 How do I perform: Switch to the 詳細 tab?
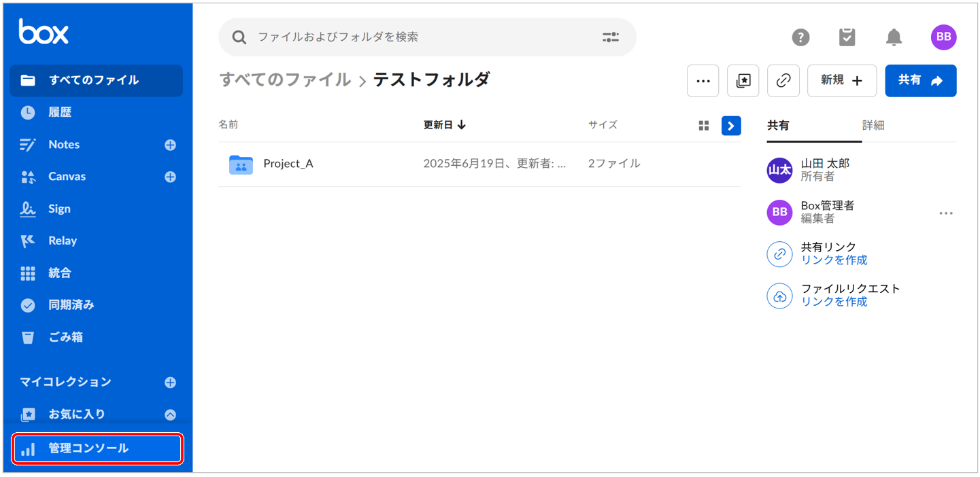[x=873, y=126]
